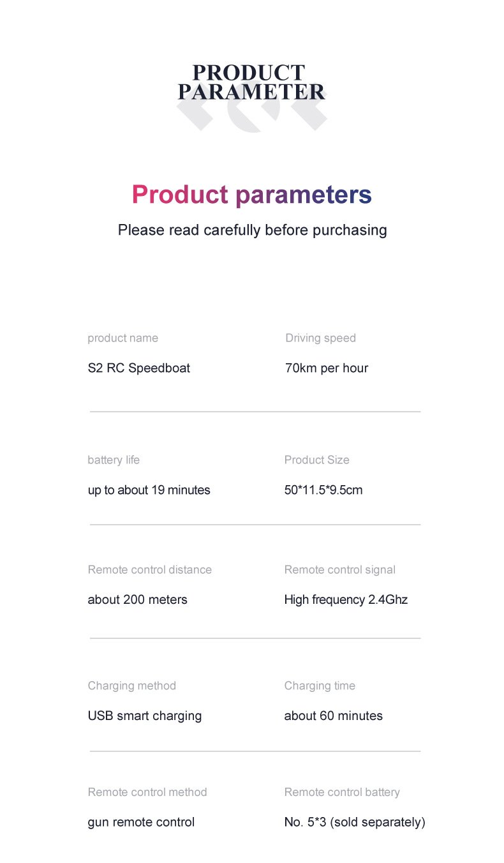
Task: Select the 'USB smart charging' value
Action: coord(144,716)
